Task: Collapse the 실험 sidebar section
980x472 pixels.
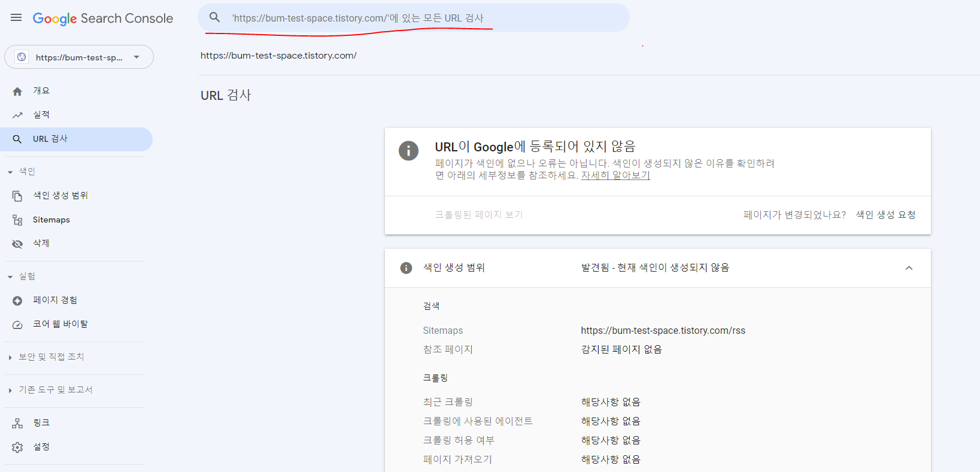Action: [21, 276]
